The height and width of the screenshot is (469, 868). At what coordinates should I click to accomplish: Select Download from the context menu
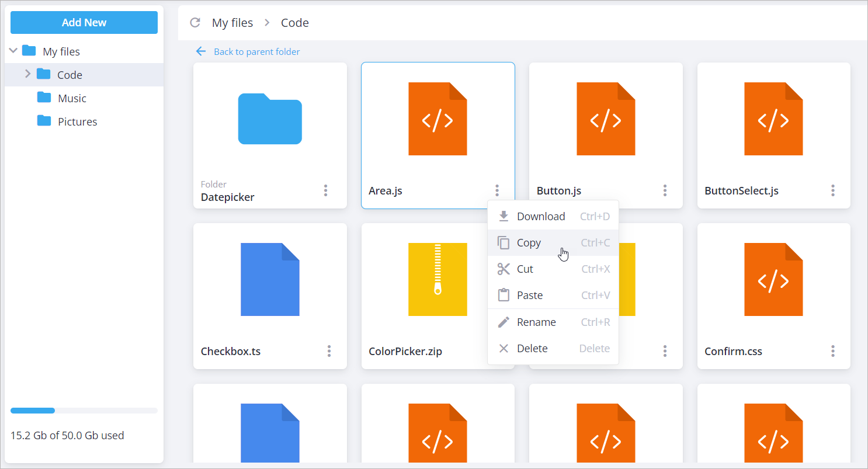(x=540, y=217)
